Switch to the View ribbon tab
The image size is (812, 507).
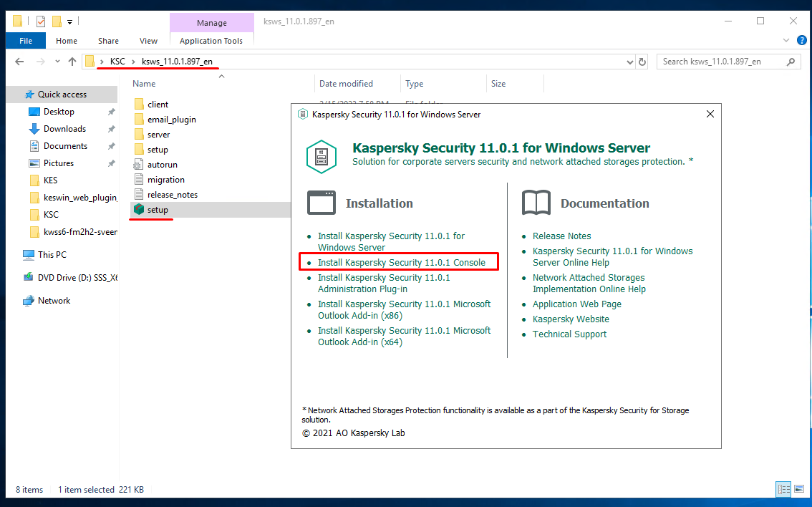[x=148, y=41]
